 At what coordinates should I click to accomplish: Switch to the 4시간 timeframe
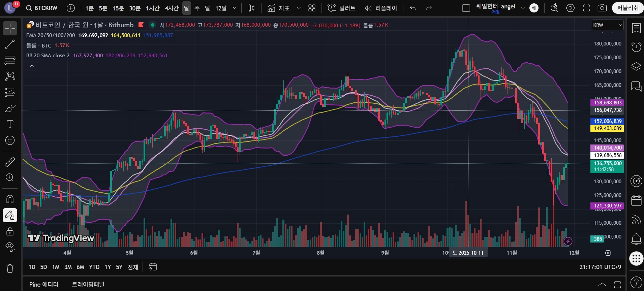click(172, 8)
